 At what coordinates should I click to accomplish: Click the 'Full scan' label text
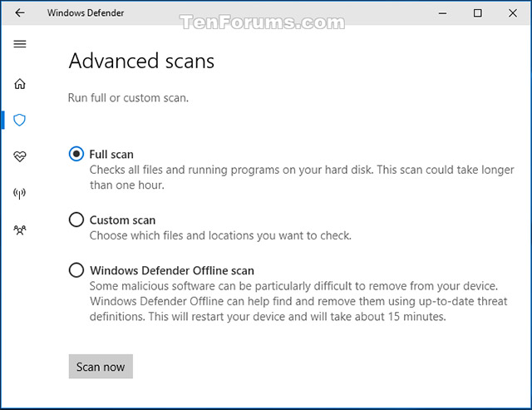111,155
